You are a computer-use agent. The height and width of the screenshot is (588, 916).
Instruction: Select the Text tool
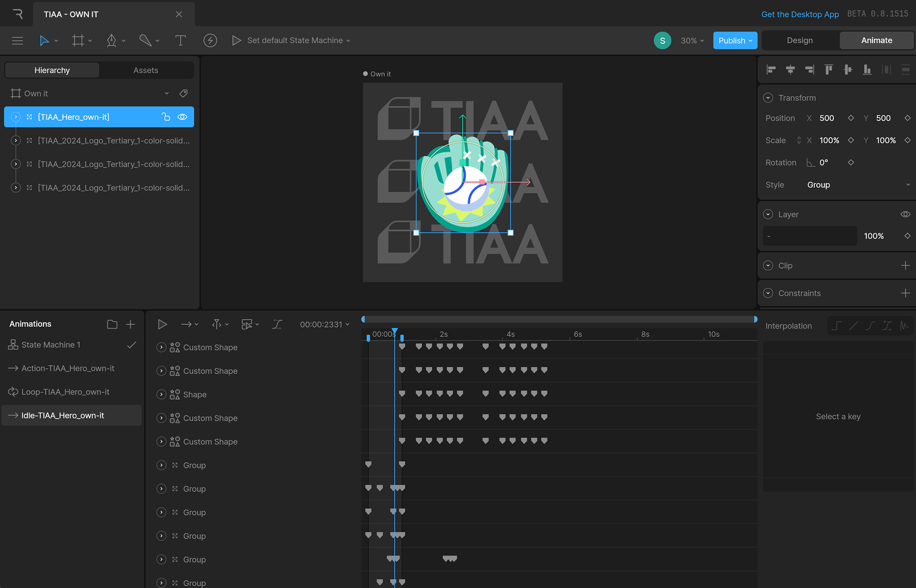(x=180, y=41)
